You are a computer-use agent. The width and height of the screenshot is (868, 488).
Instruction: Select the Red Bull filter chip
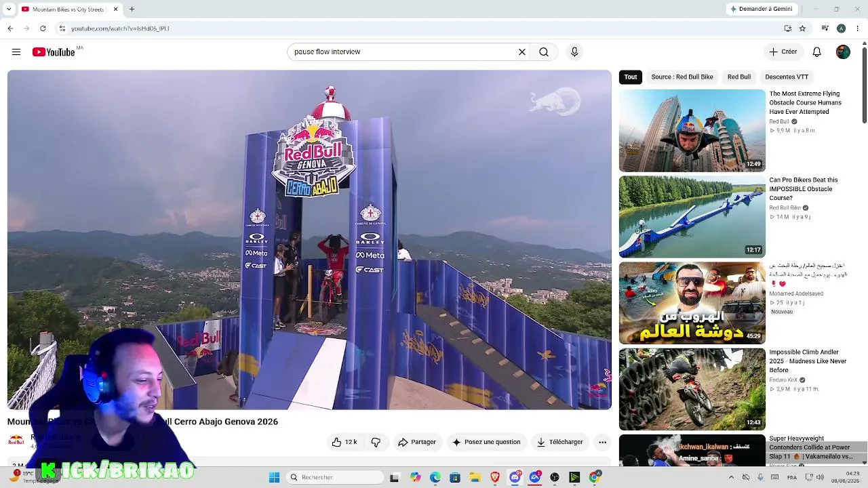pos(739,77)
